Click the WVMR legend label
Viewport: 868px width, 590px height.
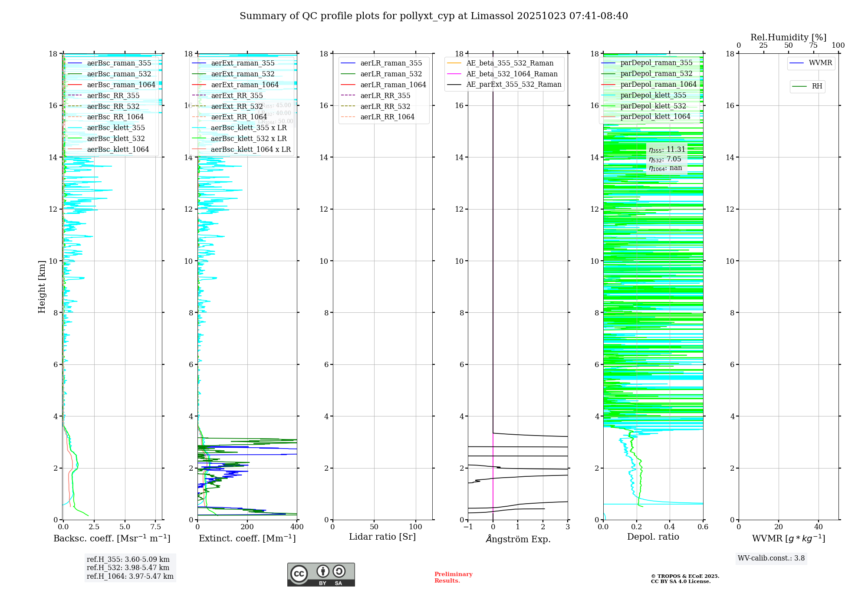coord(820,63)
